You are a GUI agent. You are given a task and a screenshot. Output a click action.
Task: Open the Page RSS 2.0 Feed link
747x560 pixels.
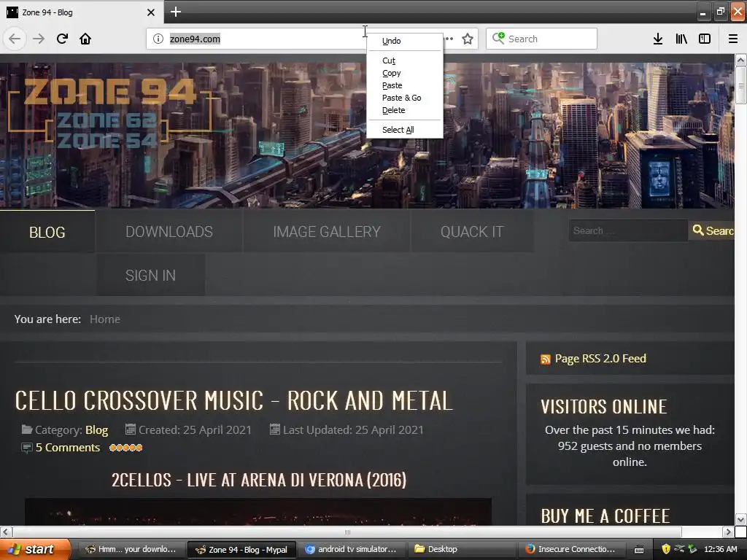(x=600, y=359)
